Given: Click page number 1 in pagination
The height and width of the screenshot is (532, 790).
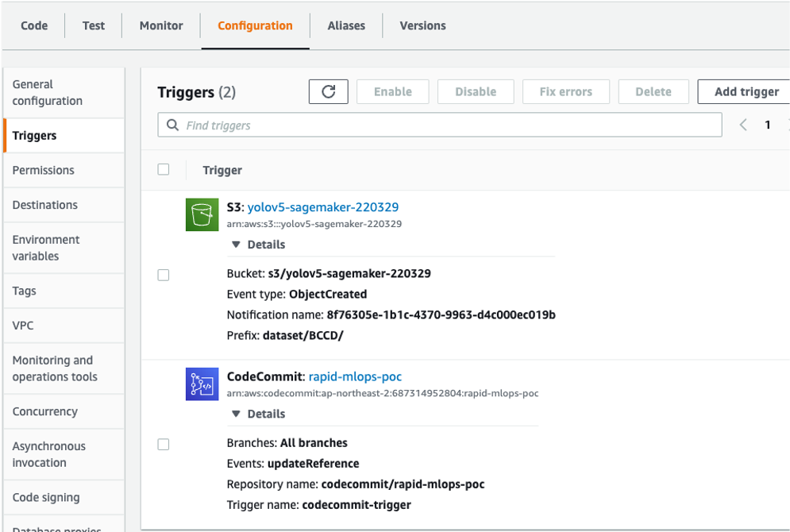Looking at the screenshot, I should [x=767, y=125].
